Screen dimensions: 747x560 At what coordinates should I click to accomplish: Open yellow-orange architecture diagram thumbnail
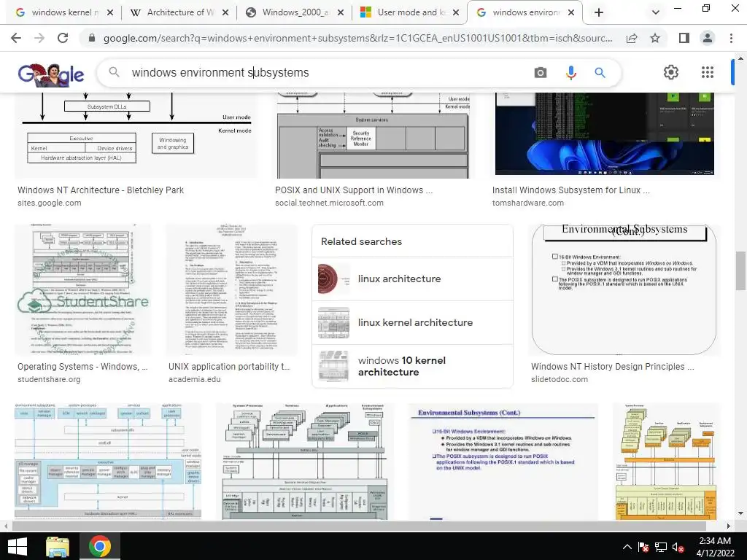(x=667, y=462)
